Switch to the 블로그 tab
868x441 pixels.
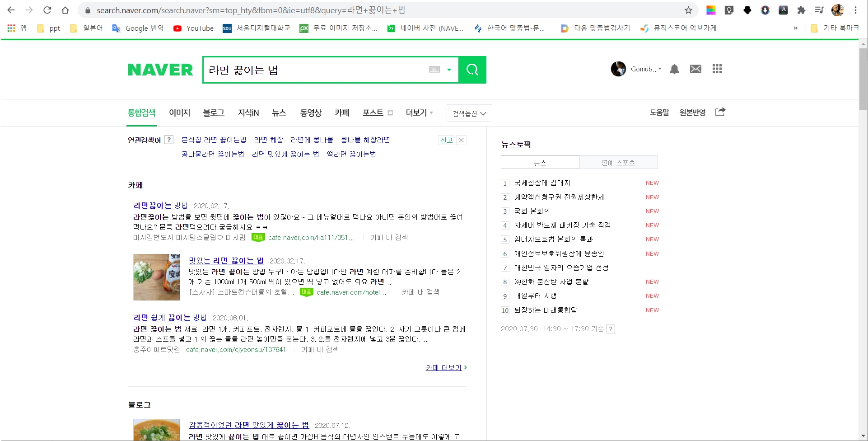click(x=214, y=113)
